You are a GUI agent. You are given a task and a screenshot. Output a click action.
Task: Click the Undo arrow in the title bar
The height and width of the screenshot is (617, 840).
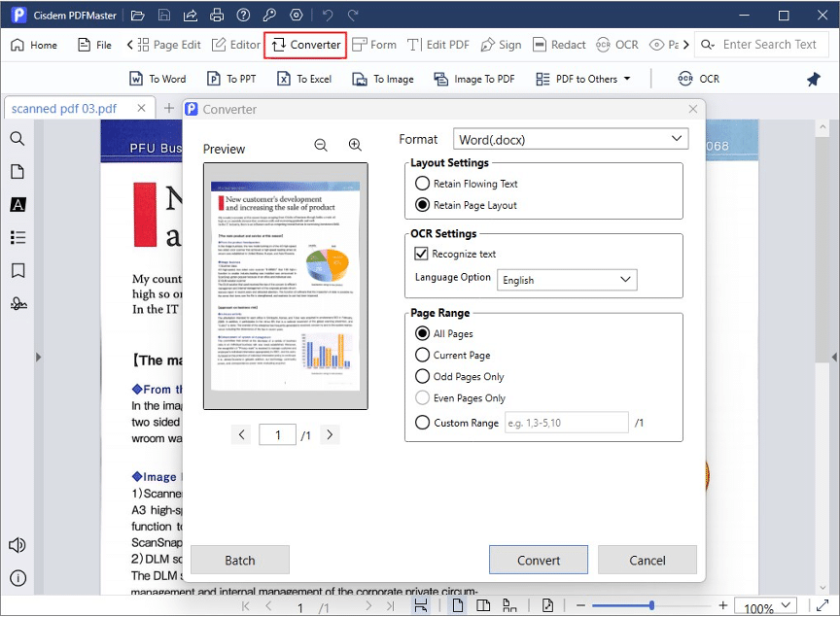click(x=331, y=15)
